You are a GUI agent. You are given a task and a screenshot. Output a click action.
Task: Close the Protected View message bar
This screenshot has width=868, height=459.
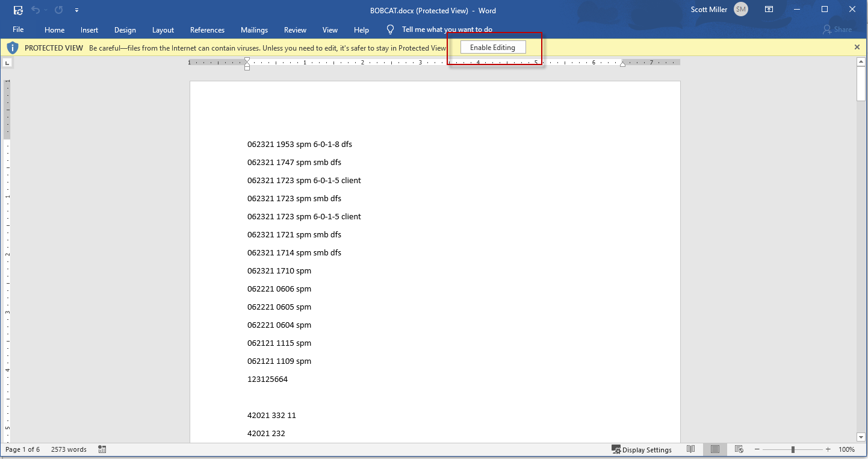[857, 47]
